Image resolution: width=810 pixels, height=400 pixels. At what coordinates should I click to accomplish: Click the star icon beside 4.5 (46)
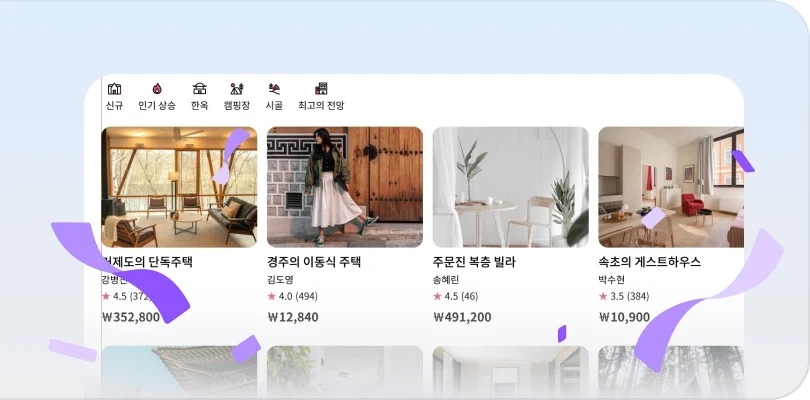point(438,296)
